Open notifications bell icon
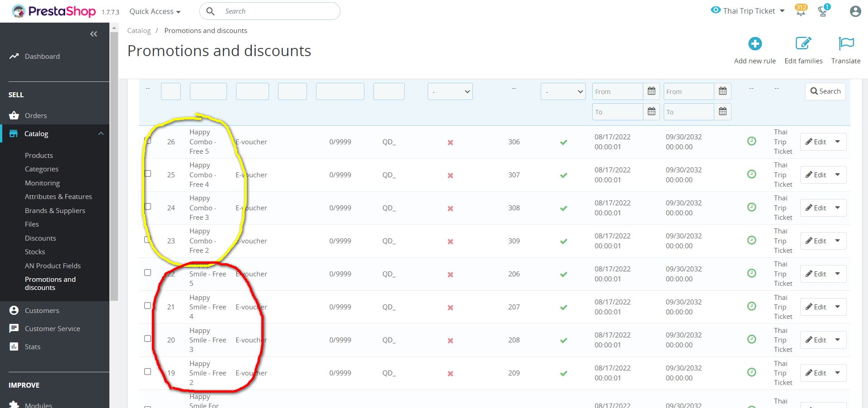The image size is (868, 408). click(801, 11)
